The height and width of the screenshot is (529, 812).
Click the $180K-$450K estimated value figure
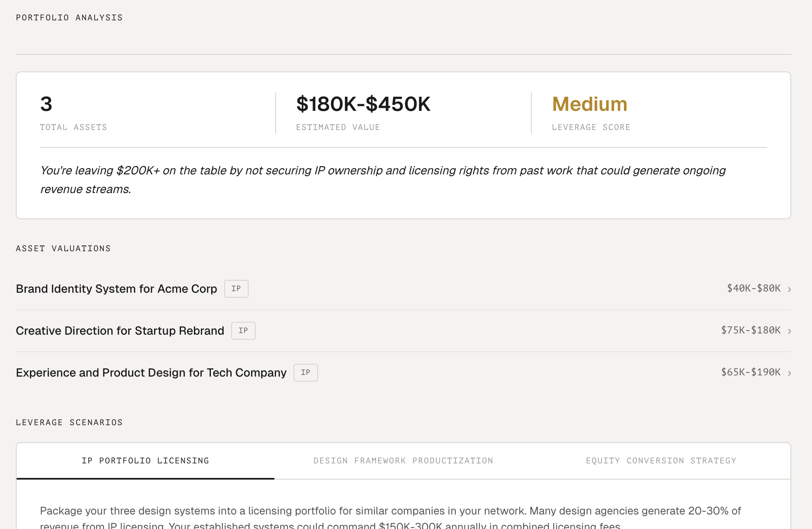(x=363, y=104)
